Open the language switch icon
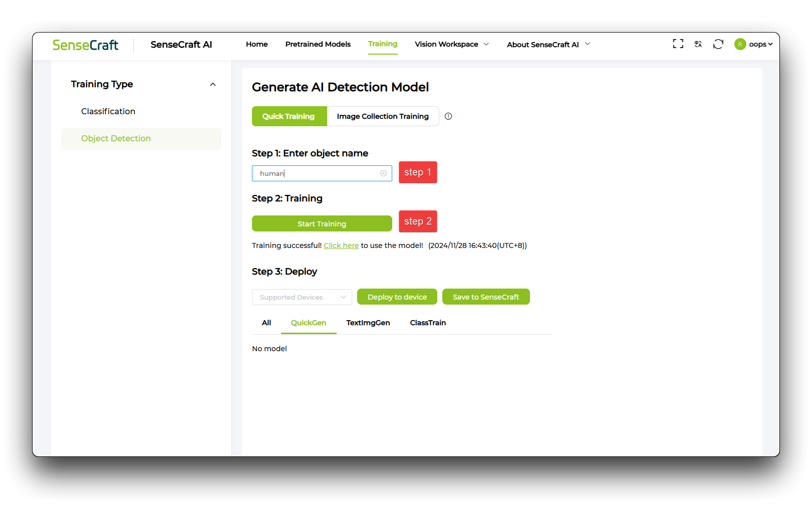 pyautogui.click(x=698, y=44)
